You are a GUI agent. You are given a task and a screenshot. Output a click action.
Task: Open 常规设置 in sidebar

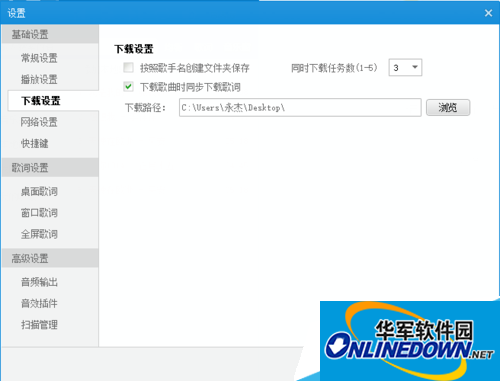[x=39, y=58]
